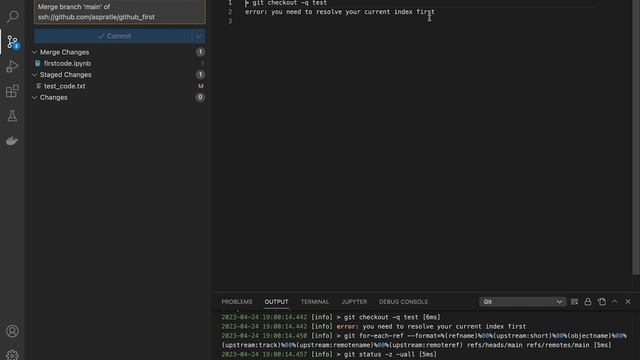Clear the output panel
This screenshot has width=640, height=360.
[574, 302]
